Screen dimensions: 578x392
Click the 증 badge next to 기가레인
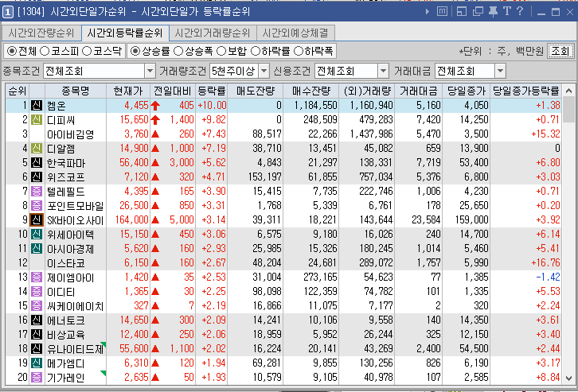tap(37, 377)
